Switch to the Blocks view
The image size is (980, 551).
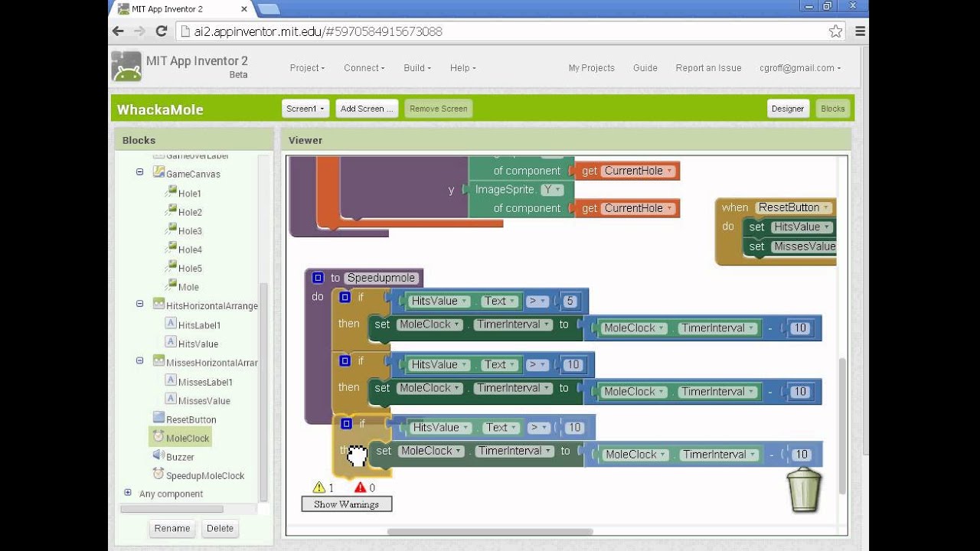pyautogui.click(x=833, y=109)
